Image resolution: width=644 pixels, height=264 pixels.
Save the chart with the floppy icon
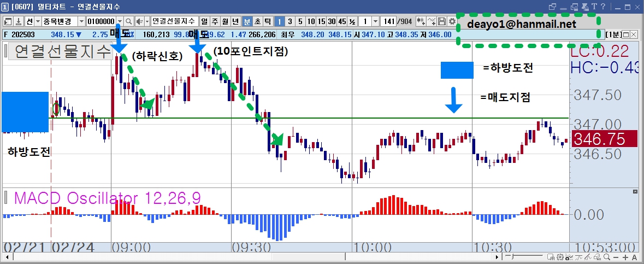coord(441,21)
